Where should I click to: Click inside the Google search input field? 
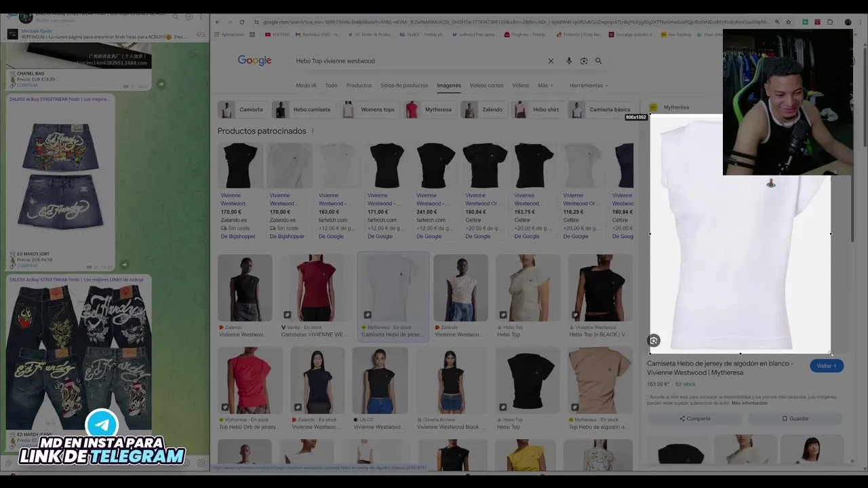tap(417, 61)
